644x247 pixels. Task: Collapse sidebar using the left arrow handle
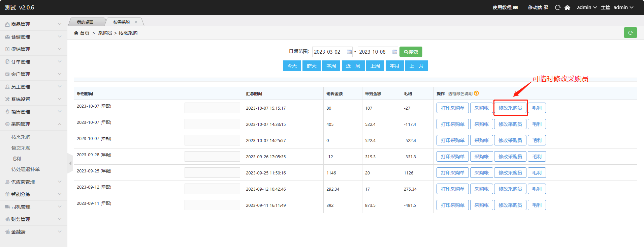pos(70,163)
